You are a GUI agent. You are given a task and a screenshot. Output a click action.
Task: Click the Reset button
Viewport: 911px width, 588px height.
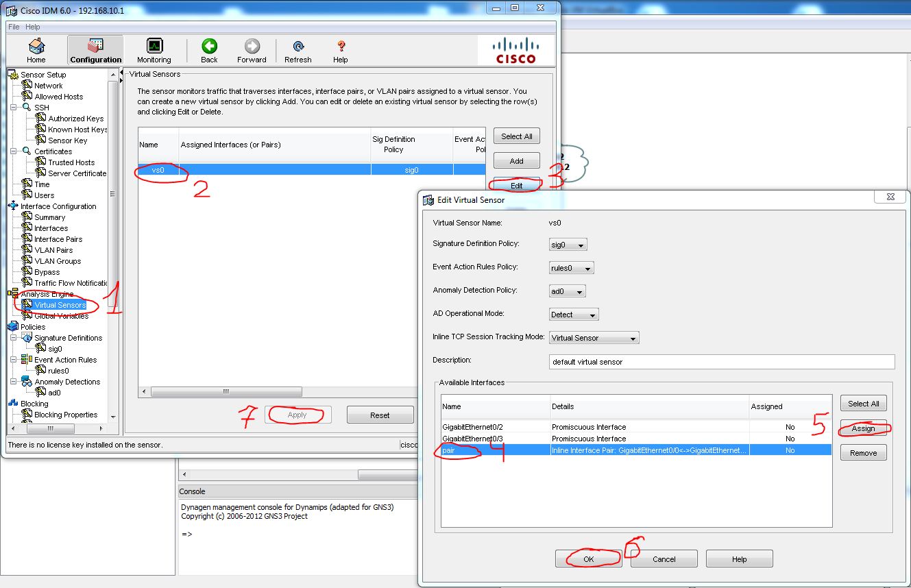tap(380, 415)
